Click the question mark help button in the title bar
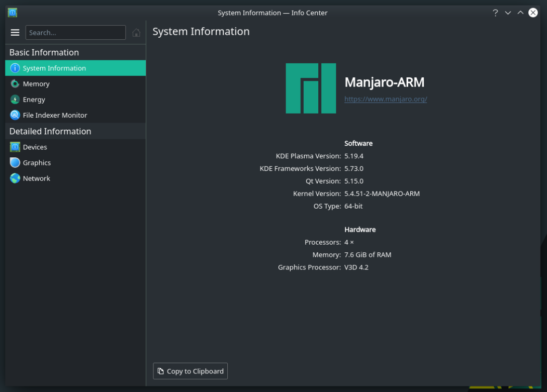Screen dimensions: 547x392 tap(495, 13)
